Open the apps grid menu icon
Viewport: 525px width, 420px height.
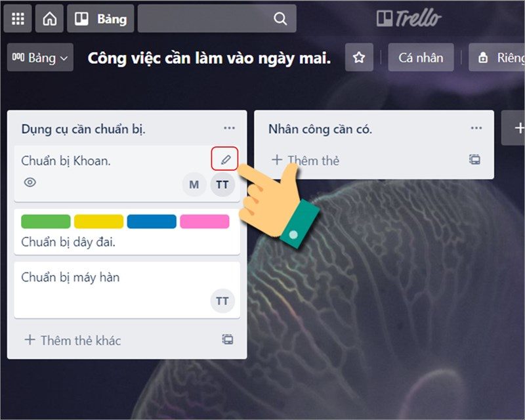click(18, 19)
